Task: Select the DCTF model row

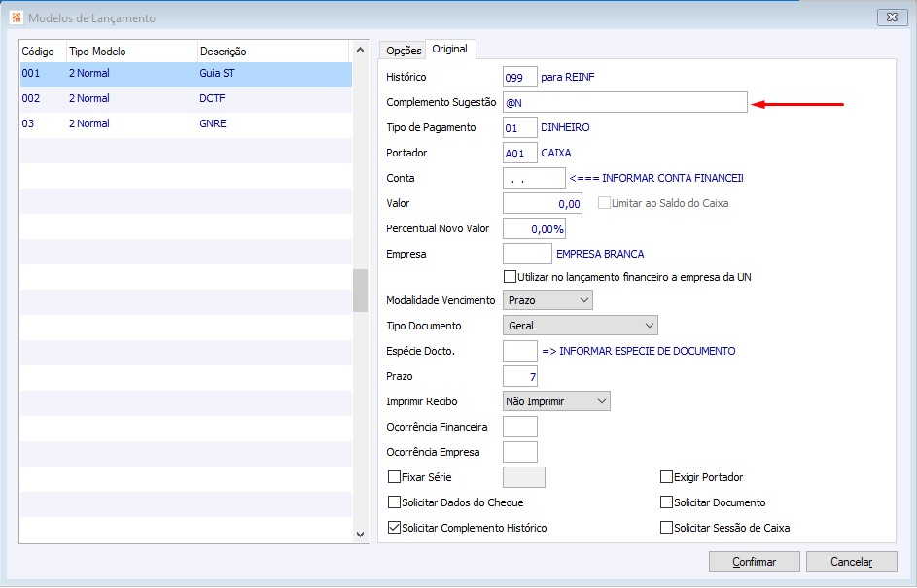Action: click(185, 98)
